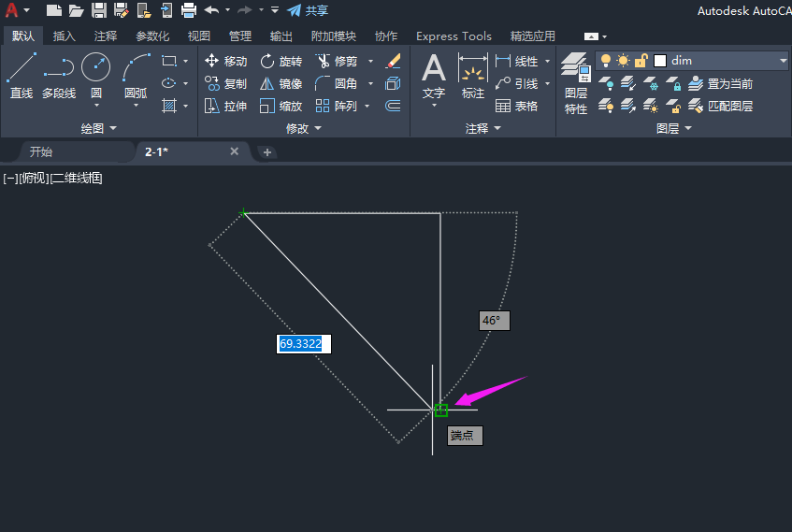Click the 拉伸 (Stretch) tool

(x=225, y=106)
